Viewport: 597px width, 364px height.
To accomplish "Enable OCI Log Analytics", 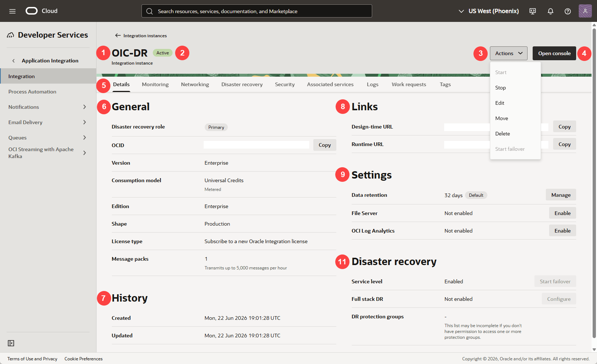I will pyautogui.click(x=562, y=231).
